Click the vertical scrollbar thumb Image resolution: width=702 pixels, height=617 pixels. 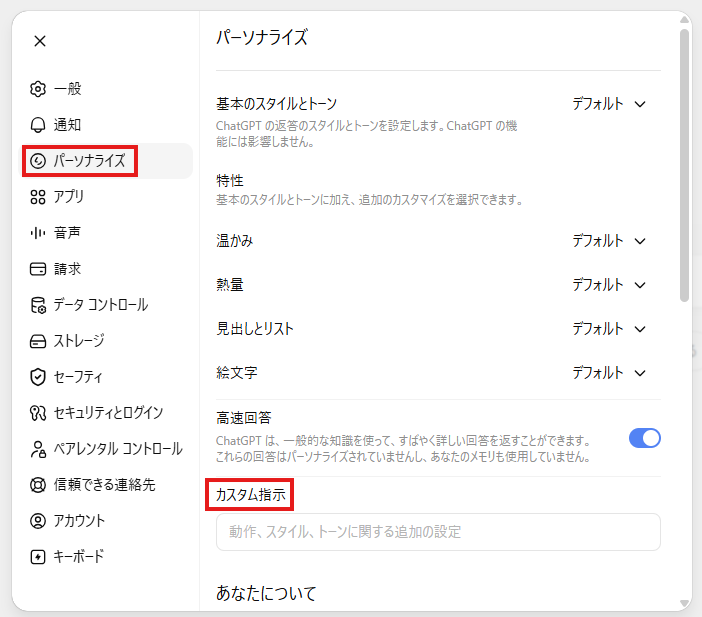coord(684,166)
